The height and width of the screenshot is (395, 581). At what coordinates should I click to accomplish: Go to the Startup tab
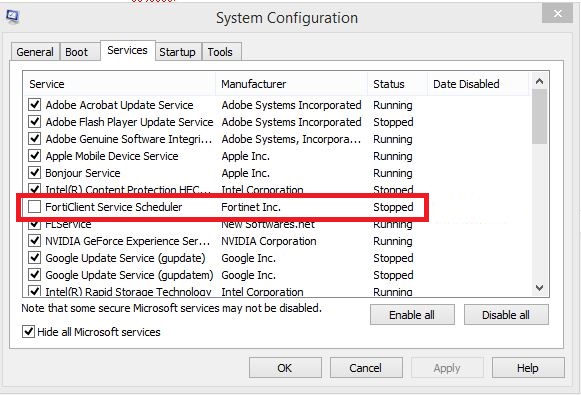[x=177, y=52]
